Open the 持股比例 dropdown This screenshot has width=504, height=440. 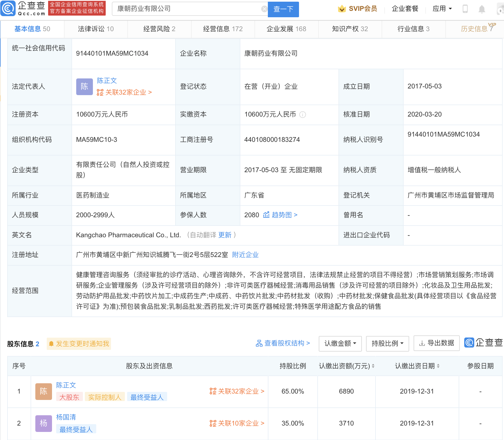coord(387,343)
